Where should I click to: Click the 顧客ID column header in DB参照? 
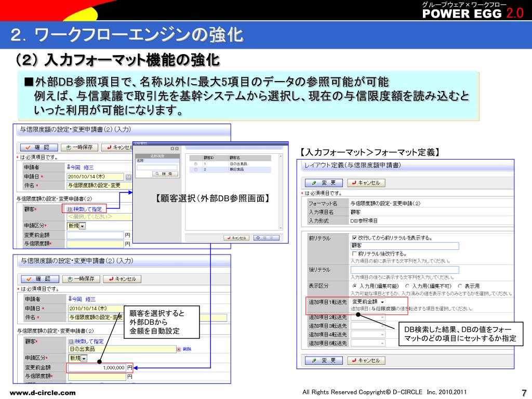click(209, 158)
